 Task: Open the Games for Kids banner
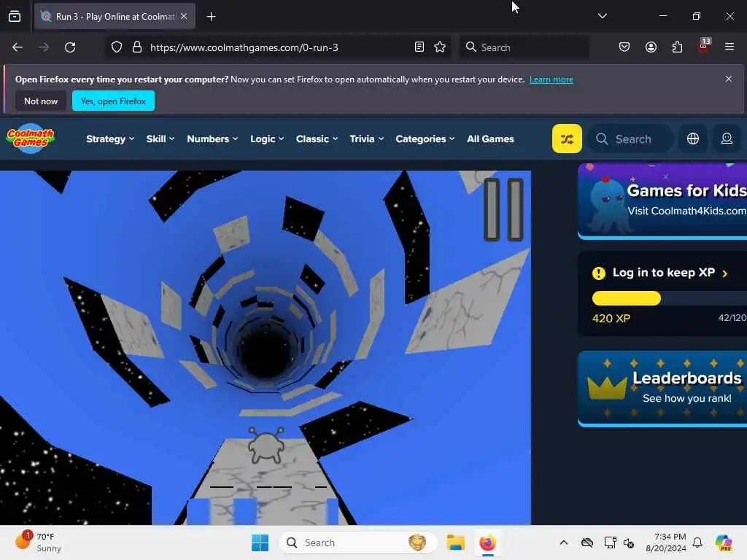[x=662, y=201]
